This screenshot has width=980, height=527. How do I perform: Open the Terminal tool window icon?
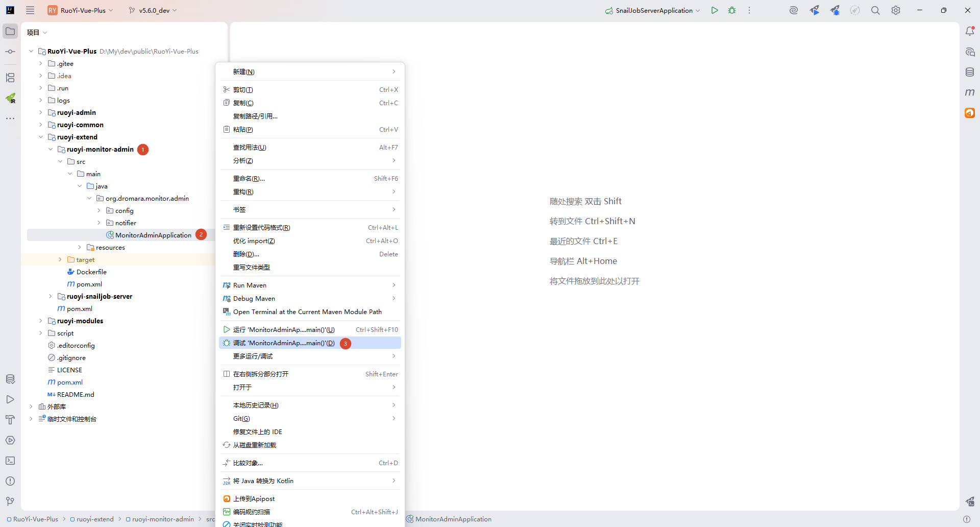click(10, 461)
